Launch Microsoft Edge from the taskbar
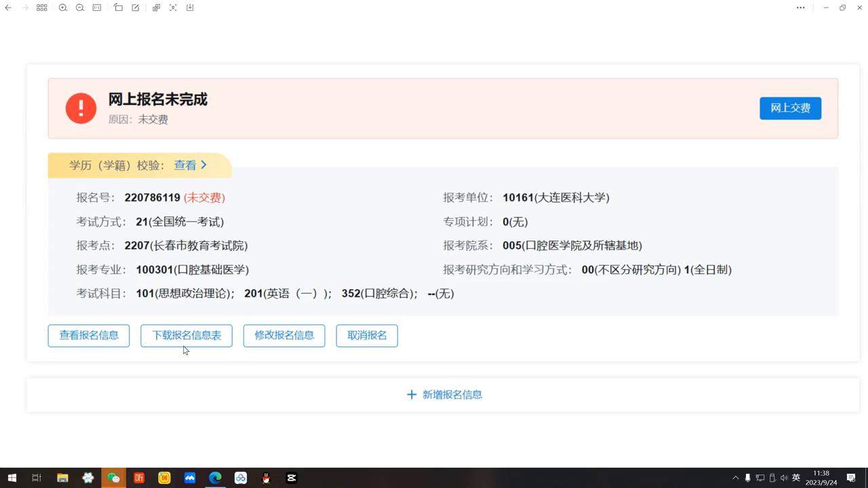The width and height of the screenshot is (868, 488). [215, 478]
